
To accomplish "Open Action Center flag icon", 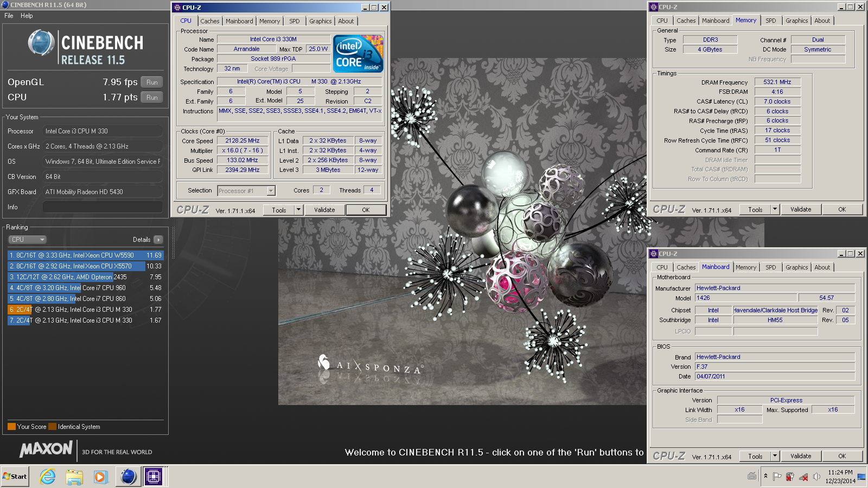I will (x=777, y=477).
